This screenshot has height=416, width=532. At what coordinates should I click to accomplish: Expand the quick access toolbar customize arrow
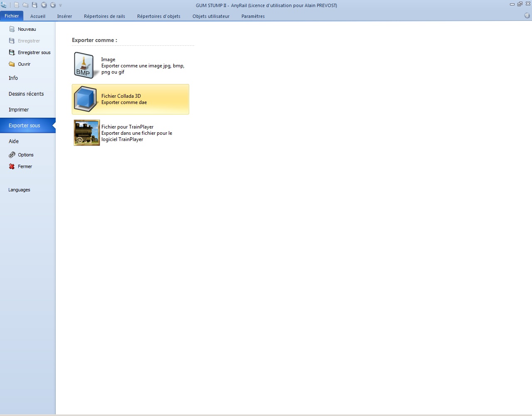click(x=60, y=5)
